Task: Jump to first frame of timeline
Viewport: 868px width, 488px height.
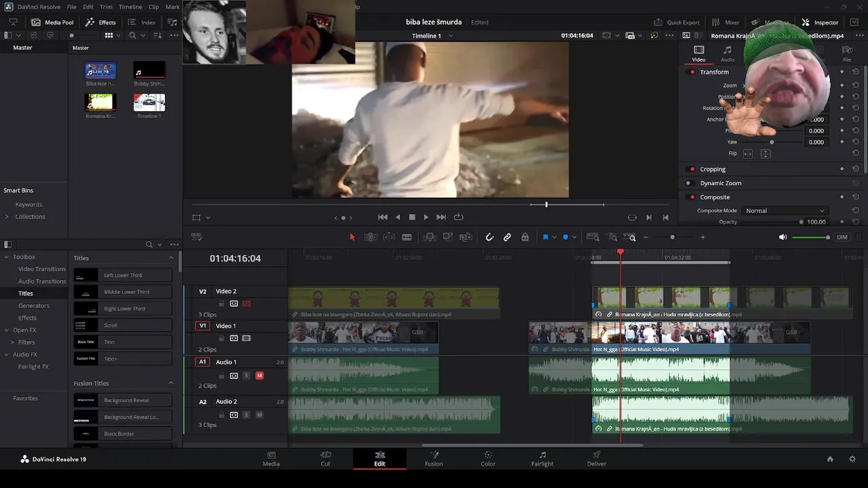Action: pos(382,217)
